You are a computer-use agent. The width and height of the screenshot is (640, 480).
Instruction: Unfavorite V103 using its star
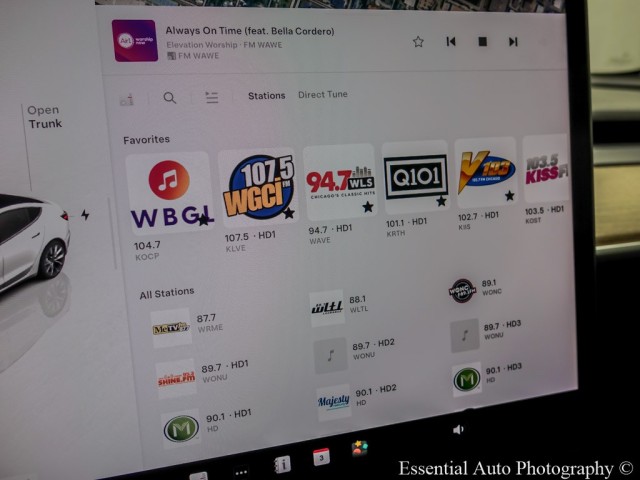[509, 196]
